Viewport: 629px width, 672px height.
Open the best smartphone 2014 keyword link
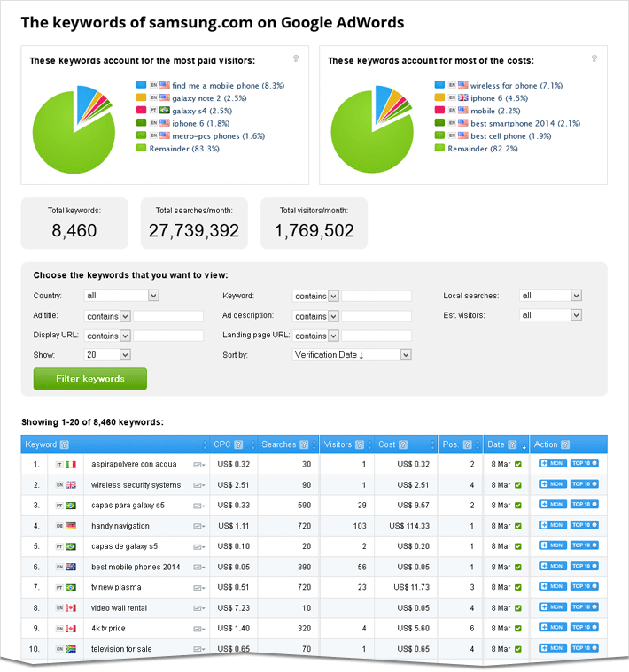coord(525,123)
